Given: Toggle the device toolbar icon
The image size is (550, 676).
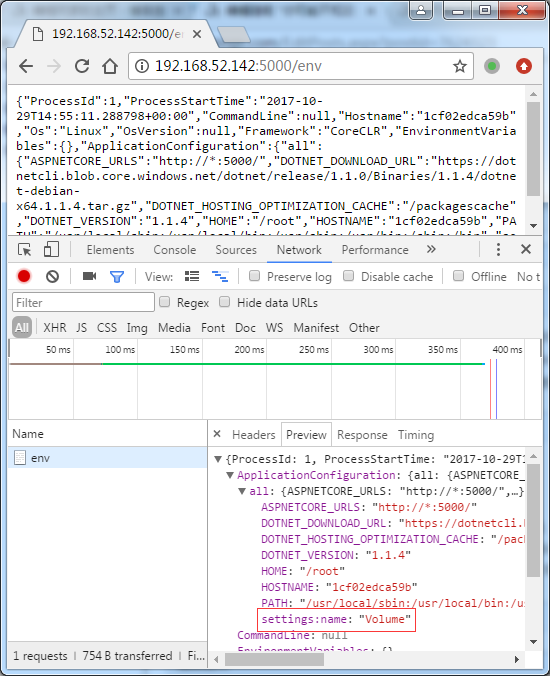Looking at the screenshot, I should click(51, 250).
